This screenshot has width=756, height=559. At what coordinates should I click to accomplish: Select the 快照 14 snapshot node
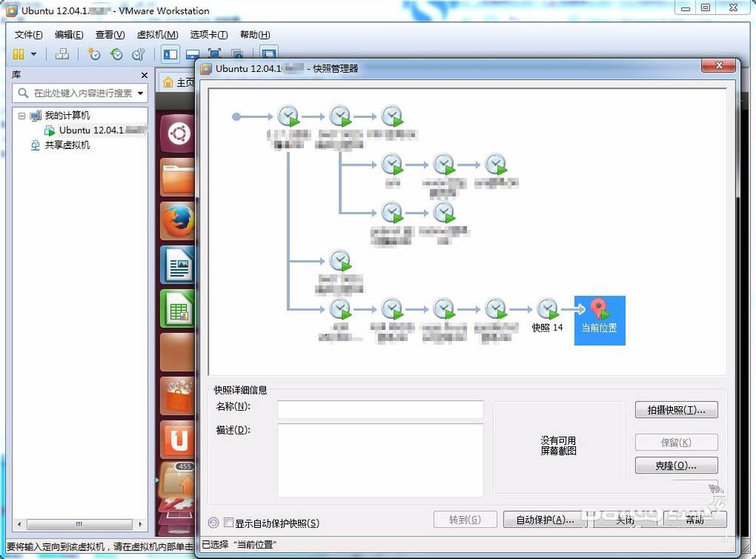(x=547, y=309)
